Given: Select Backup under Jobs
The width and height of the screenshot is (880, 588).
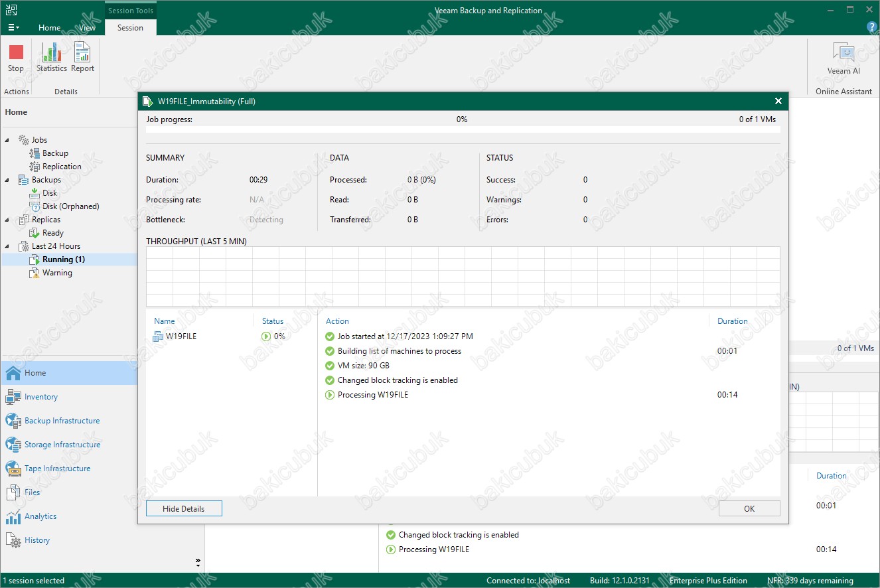Looking at the screenshot, I should pyautogui.click(x=55, y=153).
